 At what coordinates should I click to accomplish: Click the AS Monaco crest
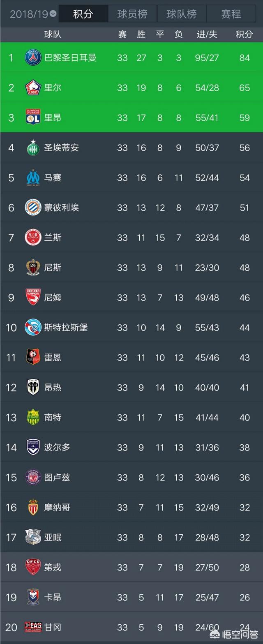[x=33, y=508]
